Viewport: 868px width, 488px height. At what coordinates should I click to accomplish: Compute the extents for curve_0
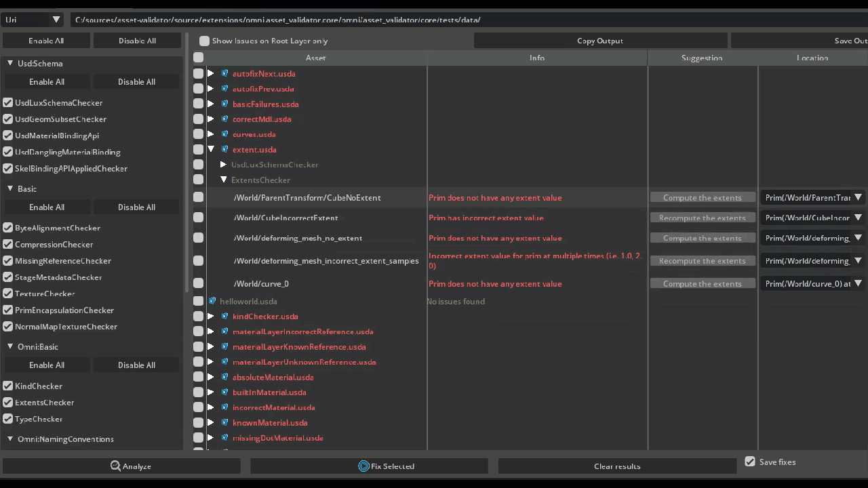pyautogui.click(x=702, y=284)
